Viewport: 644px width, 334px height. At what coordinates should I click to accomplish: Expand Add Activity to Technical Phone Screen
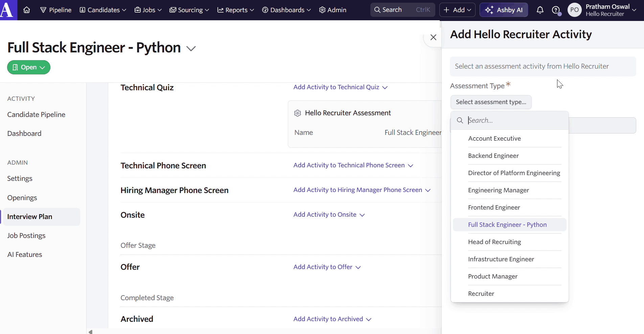tap(353, 165)
